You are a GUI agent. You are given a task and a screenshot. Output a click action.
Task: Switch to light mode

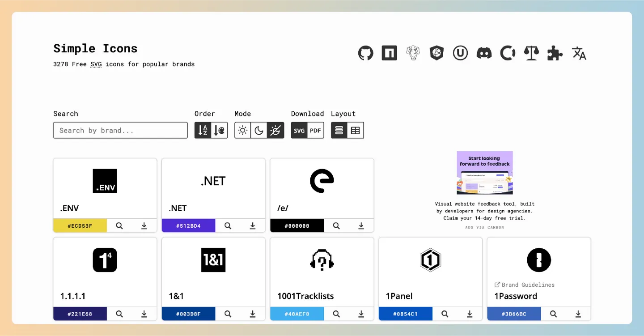(x=242, y=130)
